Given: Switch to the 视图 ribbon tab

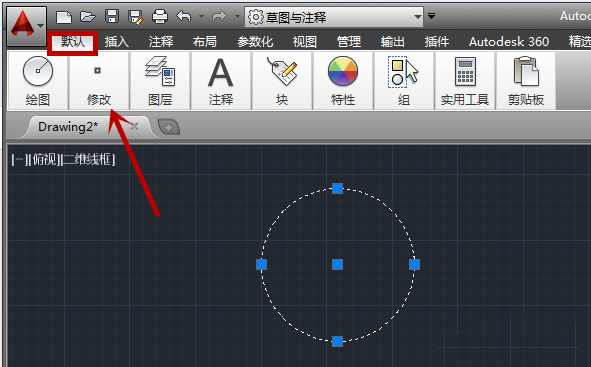Looking at the screenshot, I should click(x=305, y=41).
